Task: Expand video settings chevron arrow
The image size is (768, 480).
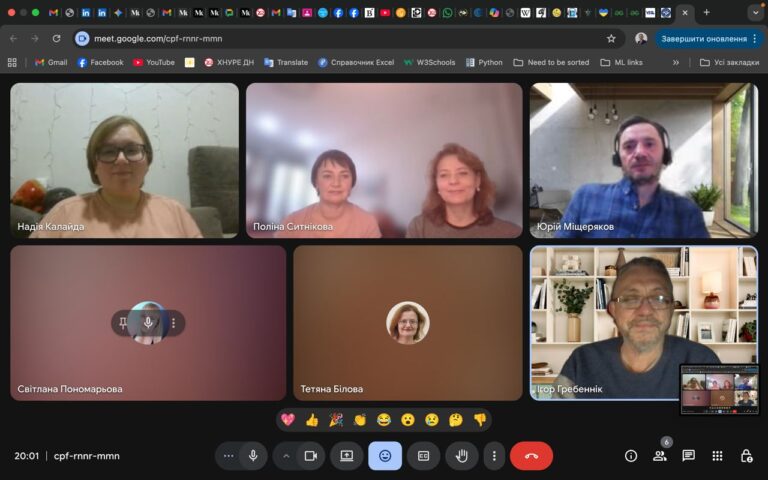Action: (286, 456)
